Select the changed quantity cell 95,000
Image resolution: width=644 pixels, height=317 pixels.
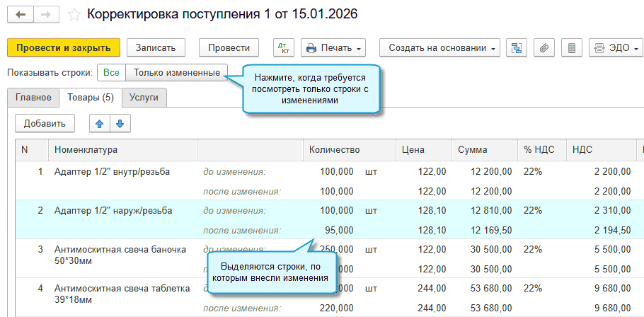point(338,230)
